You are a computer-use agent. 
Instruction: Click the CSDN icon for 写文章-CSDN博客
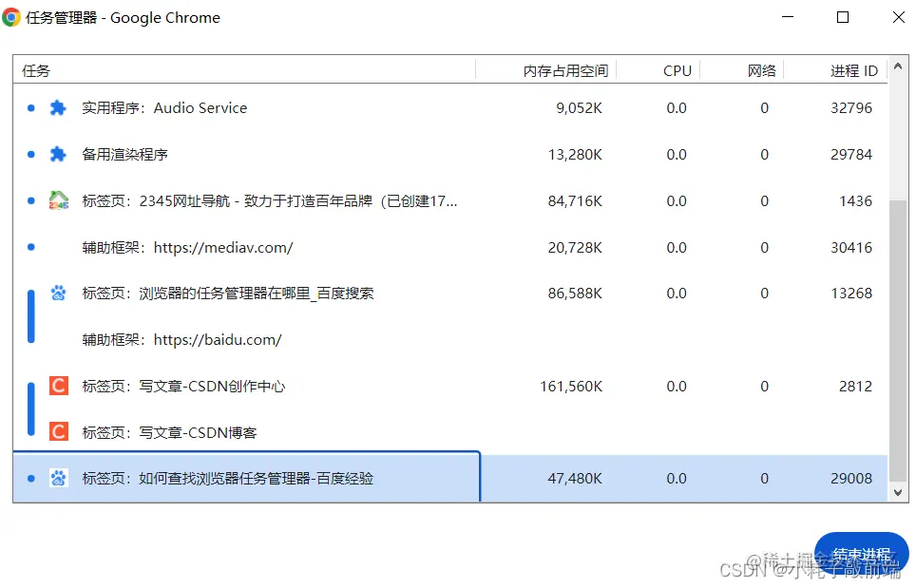click(58, 431)
